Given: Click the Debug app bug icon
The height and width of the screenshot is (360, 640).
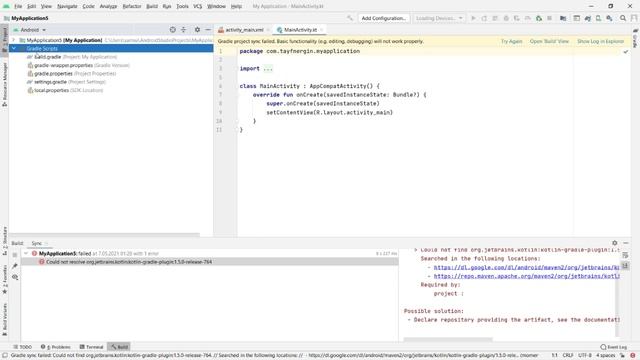Looking at the screenshot, I should coord(506,18).
